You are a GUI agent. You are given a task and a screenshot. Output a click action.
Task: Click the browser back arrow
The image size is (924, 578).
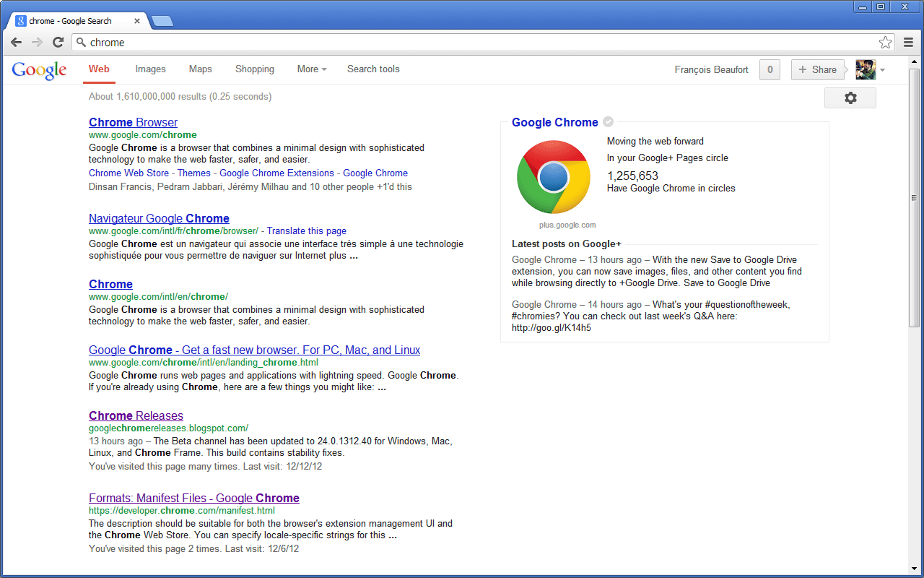pos(16,43)
